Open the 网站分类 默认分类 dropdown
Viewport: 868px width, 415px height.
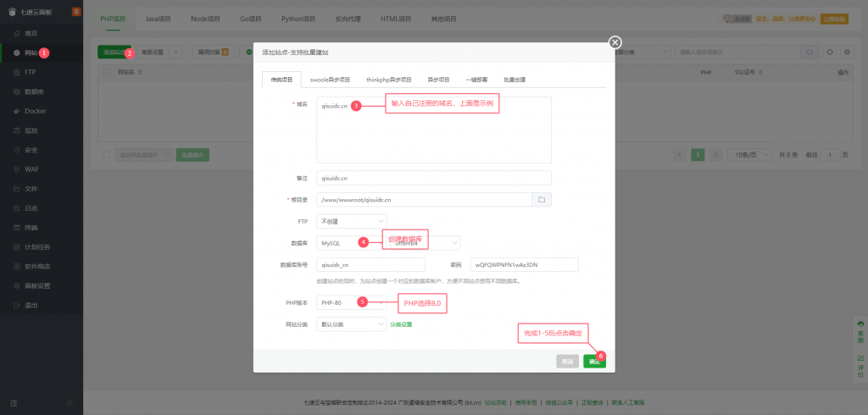pyautogui.click(x=352, y=324)
